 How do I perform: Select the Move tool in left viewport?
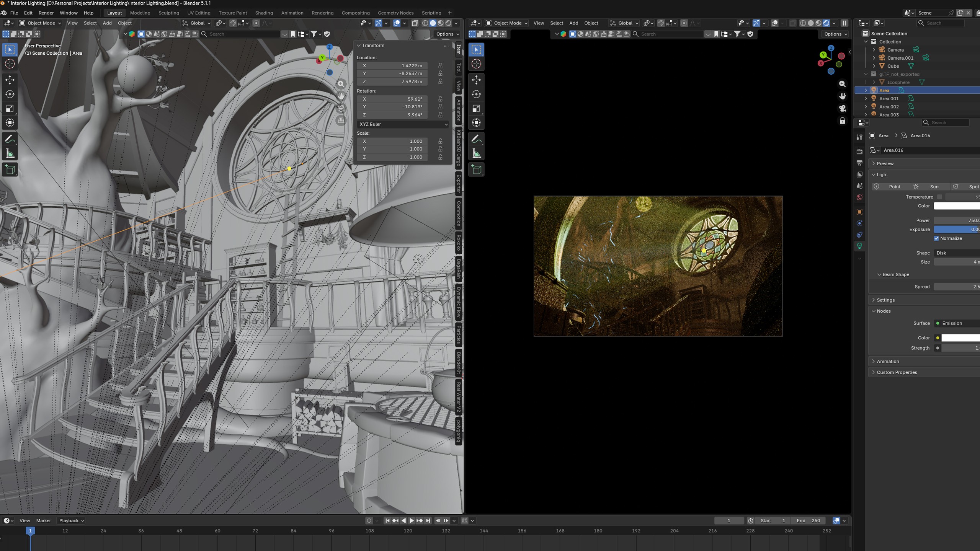pos(10,80)
